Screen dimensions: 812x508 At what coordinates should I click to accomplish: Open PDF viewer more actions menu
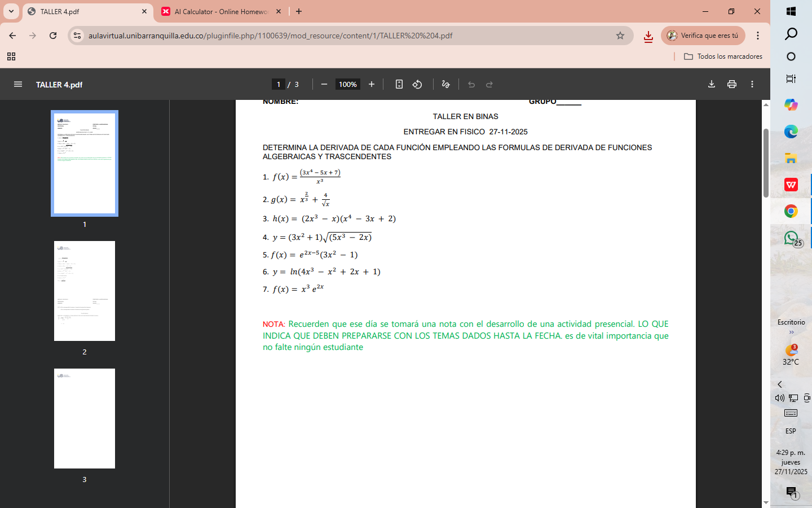tap(752, 85)
